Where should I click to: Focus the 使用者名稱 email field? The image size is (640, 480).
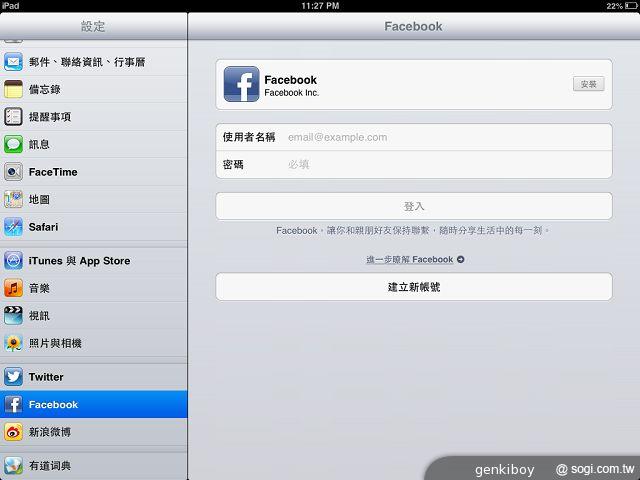[x=414, y=137]
